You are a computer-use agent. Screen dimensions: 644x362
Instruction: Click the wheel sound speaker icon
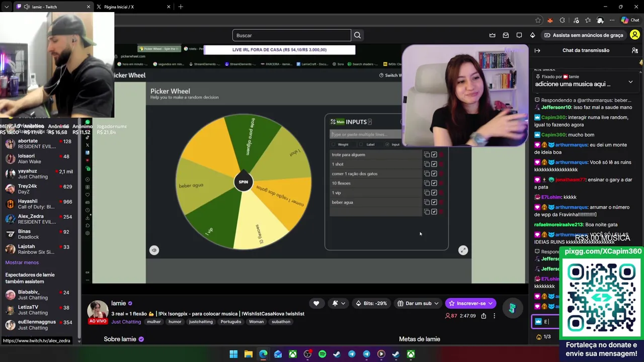[154, 250]
